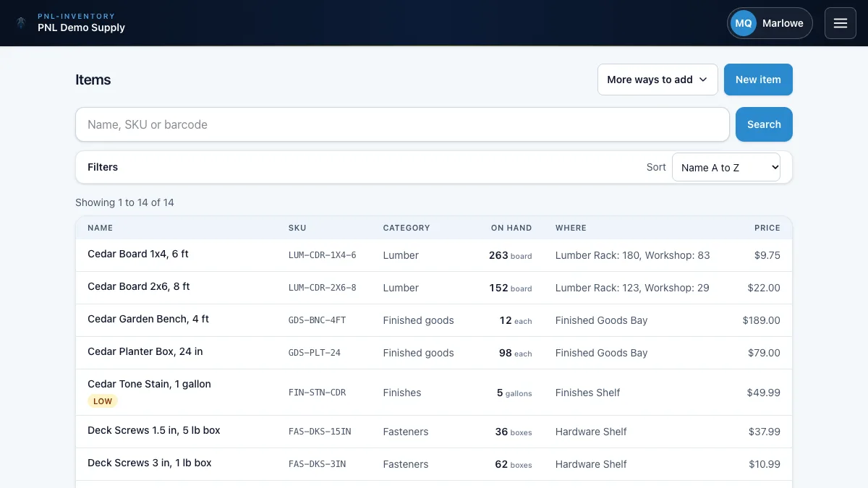Click the 36 boxes on-hand quantity
This screenshot has width=868, height=488.
(x=514, y=432)
